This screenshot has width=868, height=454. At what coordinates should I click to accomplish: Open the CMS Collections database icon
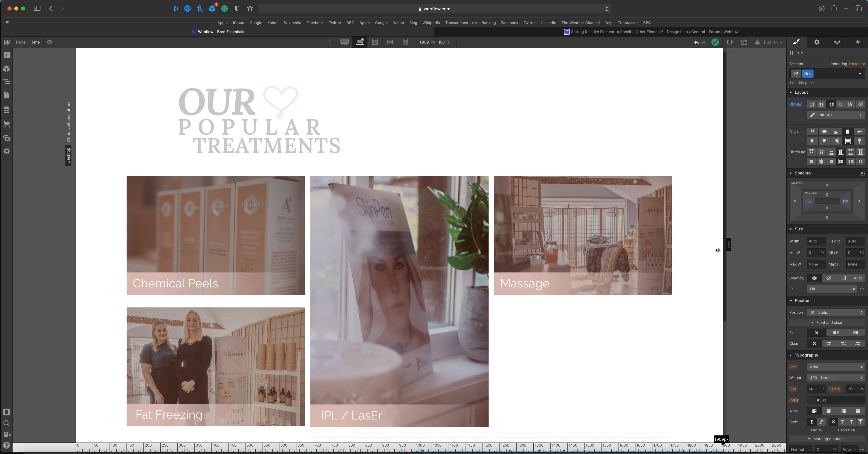[7, 110]
